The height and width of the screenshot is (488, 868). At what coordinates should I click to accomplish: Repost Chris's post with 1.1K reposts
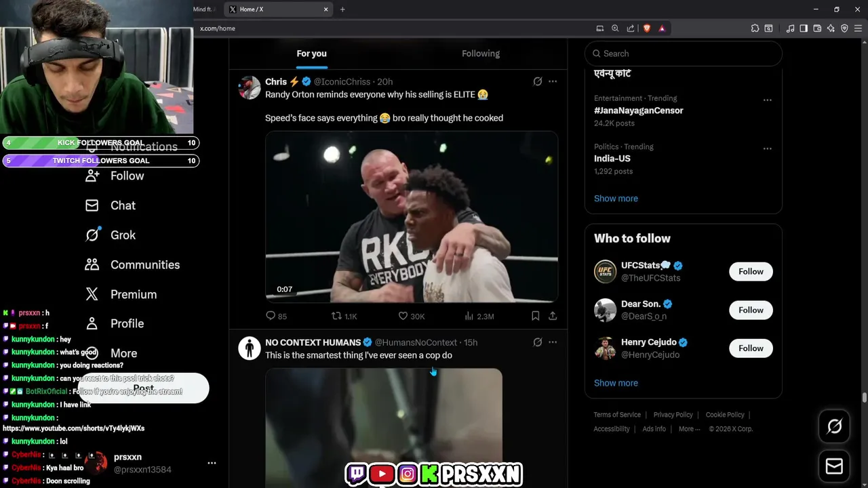click(x=343, y=316)
